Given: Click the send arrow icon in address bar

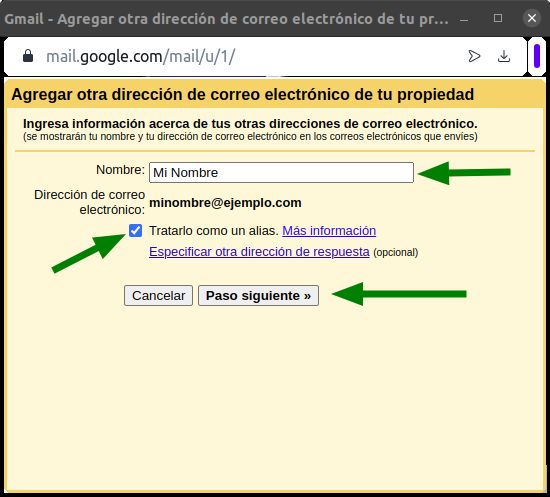Looking at the screenshot, I should [x=474, y=56].
